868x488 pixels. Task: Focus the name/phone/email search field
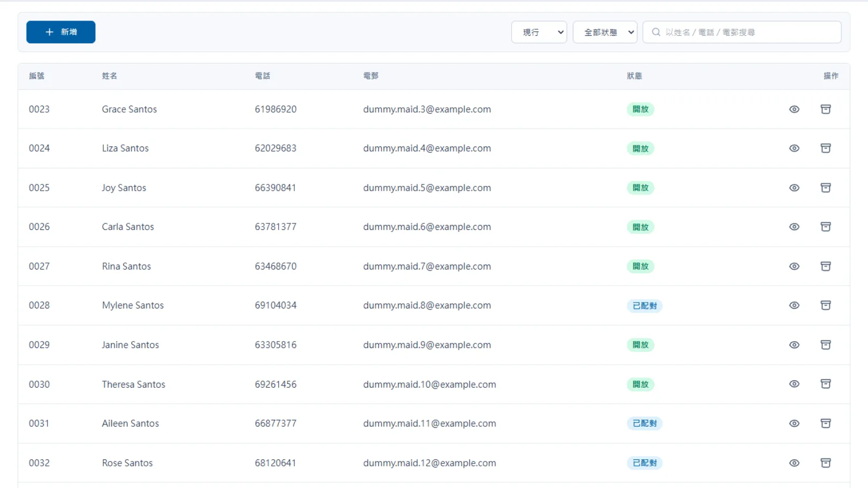742,32
